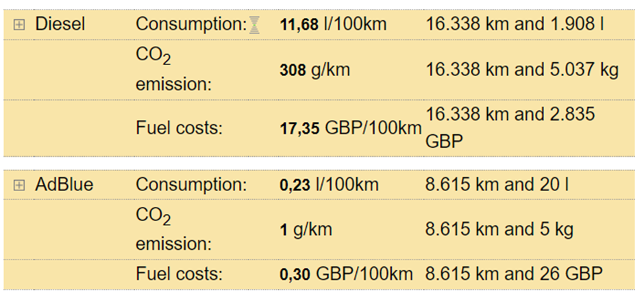Click the 17,35 GBP/100km cost value

[x=351, y=128]
